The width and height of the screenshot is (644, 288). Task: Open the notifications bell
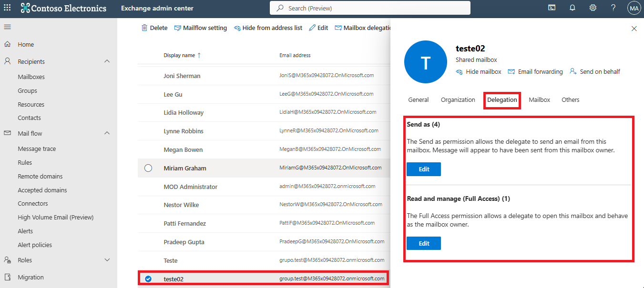572,8
